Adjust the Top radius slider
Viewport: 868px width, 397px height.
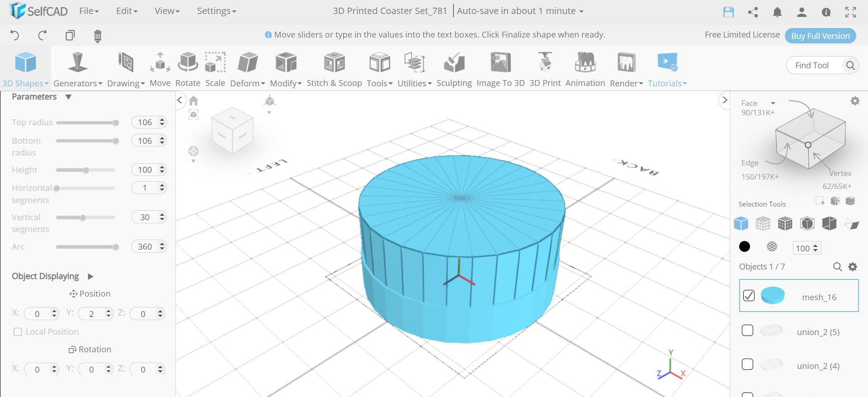point(86,123)
